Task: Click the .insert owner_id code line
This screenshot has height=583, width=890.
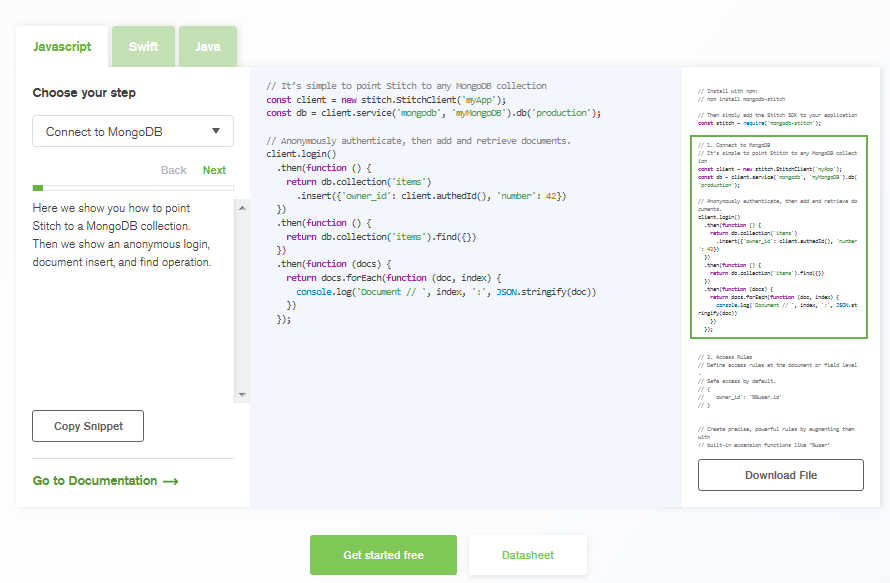Action: (431, 196)
